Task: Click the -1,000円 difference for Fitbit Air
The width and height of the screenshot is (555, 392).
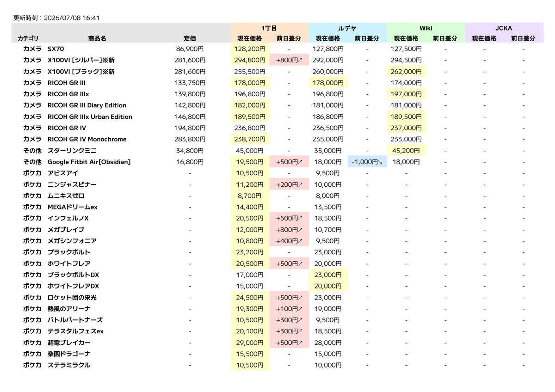Action: 367,162
